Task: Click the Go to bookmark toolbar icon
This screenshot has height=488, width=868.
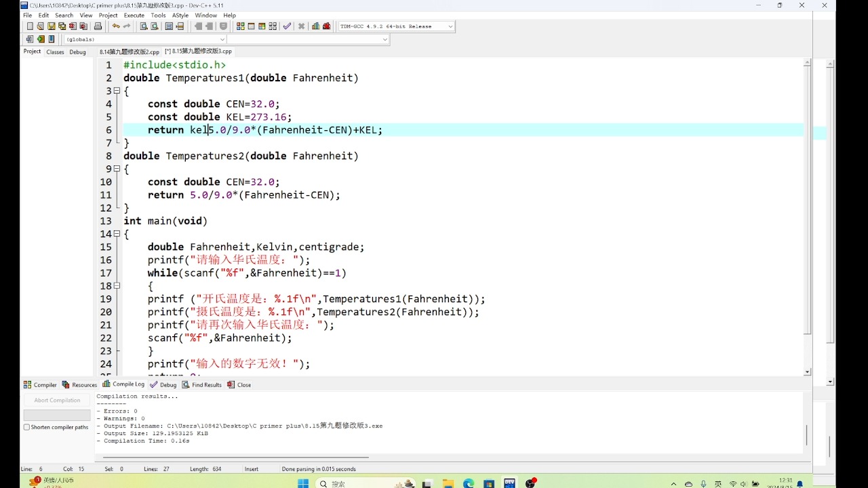Action: tap(52, 39)
